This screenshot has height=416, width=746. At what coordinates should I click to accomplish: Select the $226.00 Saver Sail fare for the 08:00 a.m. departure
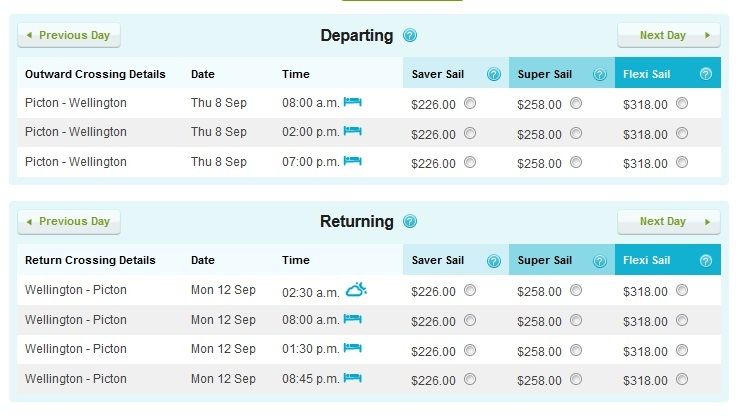[x=470, y=103]
